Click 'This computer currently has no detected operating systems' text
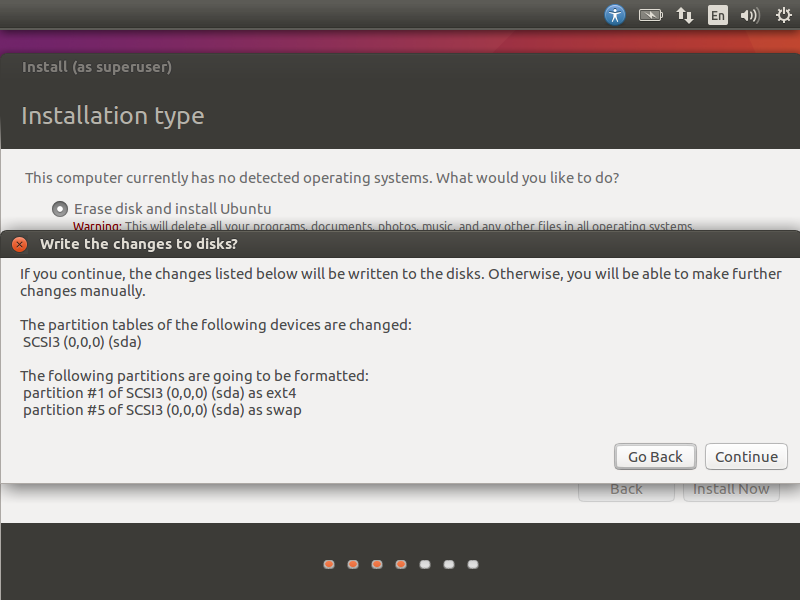 tap(322, 178)
